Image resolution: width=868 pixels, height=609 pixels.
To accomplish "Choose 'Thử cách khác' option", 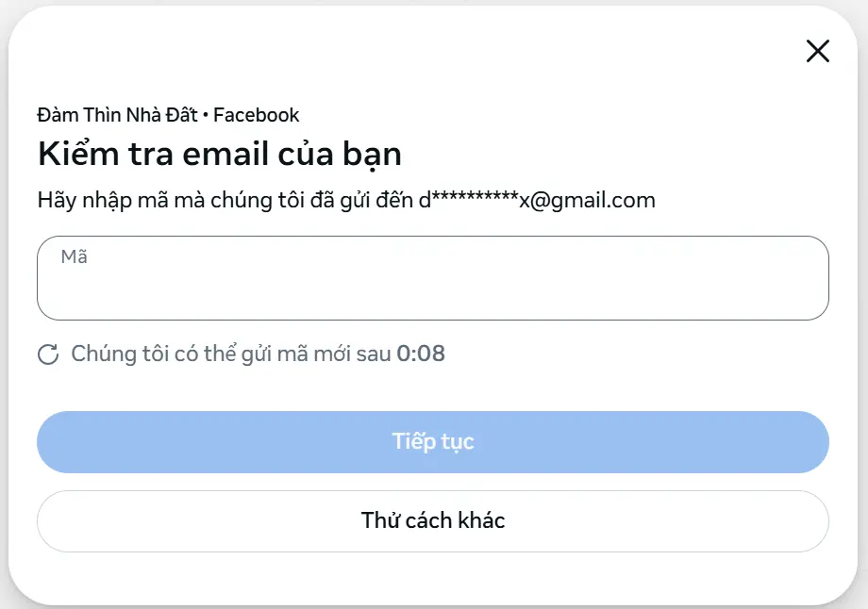I will click(432, 520).
